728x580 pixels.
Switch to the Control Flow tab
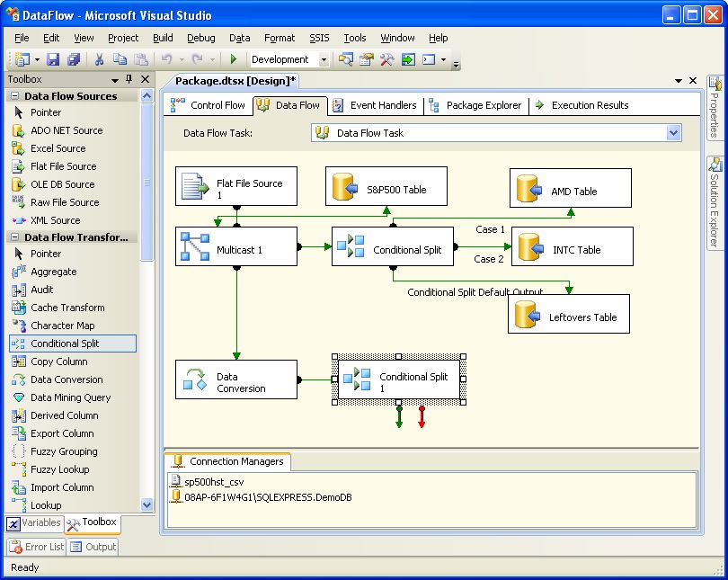coord(208,105)
